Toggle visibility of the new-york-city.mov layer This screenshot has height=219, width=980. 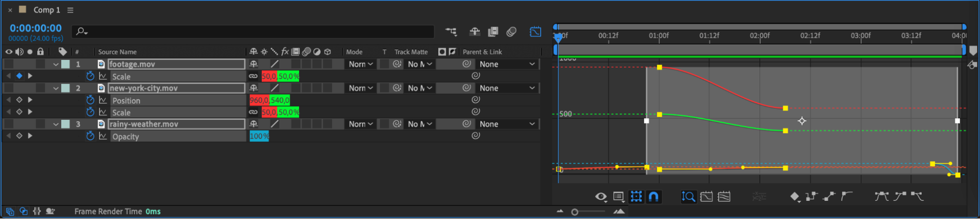point(9,88)
